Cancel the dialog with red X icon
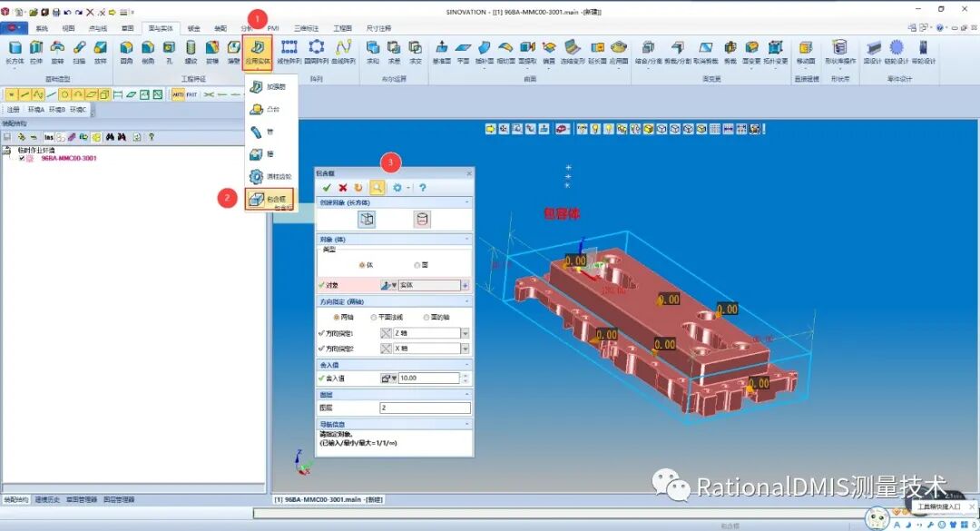Screen dimensions: 980x531 click(342, 188)
